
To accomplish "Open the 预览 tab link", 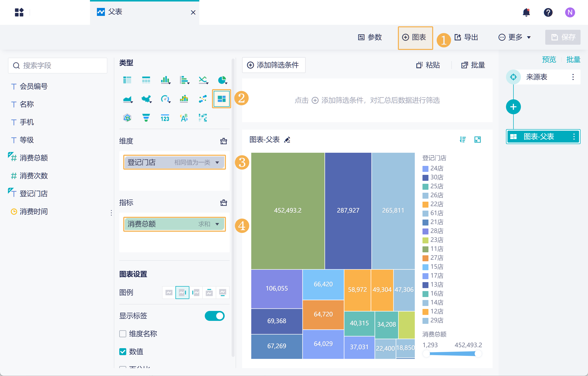I will click(549, 60).
